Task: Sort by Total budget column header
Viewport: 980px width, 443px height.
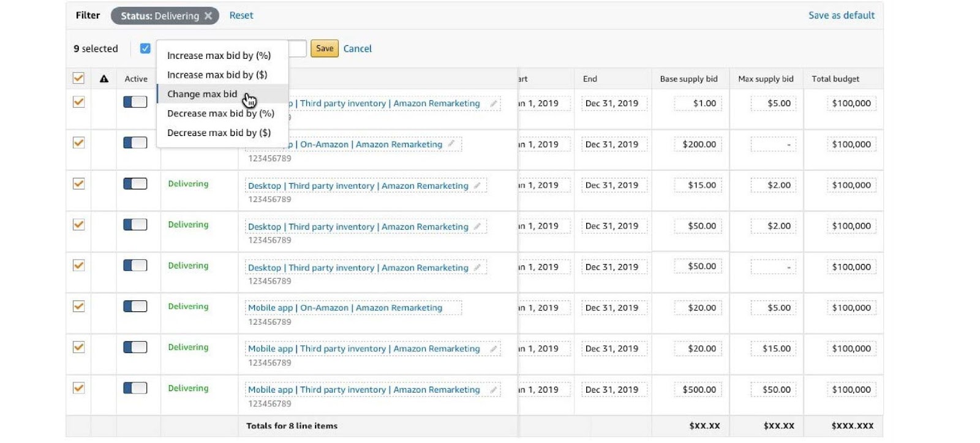Action: (x=835, y=78)
